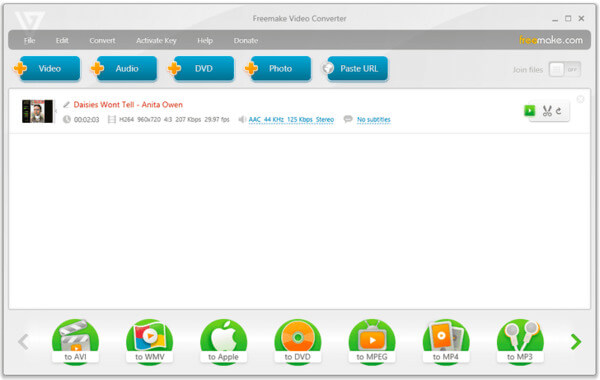600x380 pixels.
Task: Close the Freemake Video Converter window
Action: [x=581, y=18]
